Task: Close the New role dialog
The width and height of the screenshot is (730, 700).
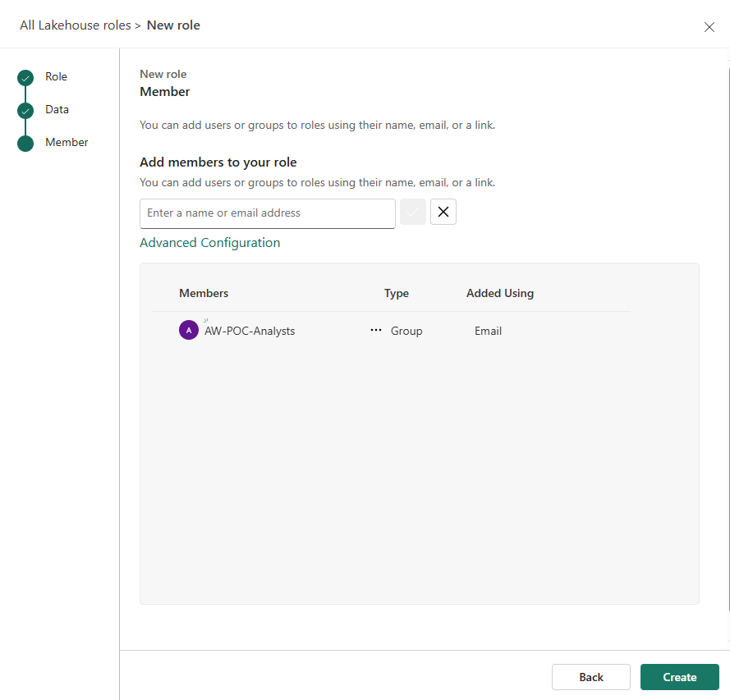Action: pos(709,27)
